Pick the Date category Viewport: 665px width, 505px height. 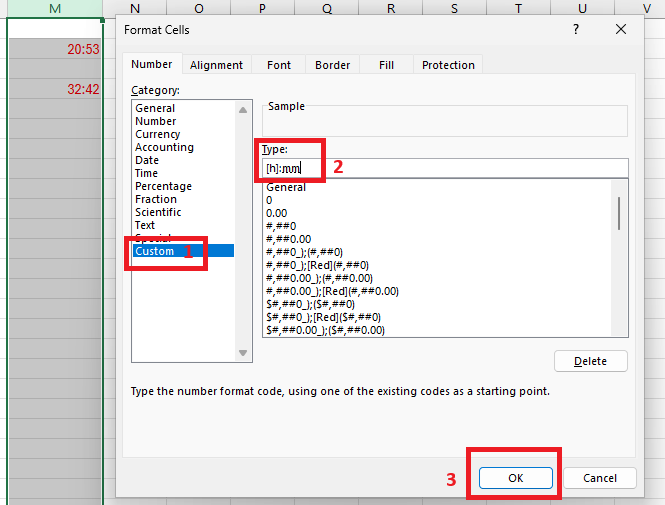(x=183, y=160)
